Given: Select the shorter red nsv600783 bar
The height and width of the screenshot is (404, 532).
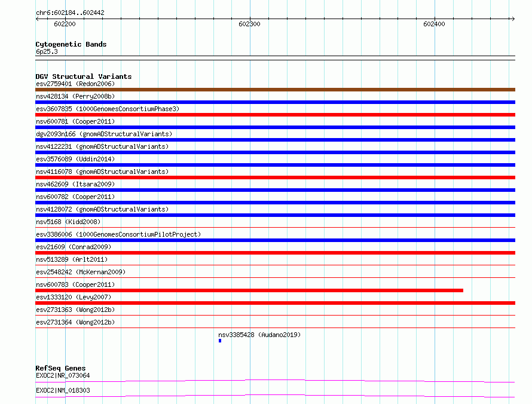Looking at the screenshot, I should coord(249,290).
